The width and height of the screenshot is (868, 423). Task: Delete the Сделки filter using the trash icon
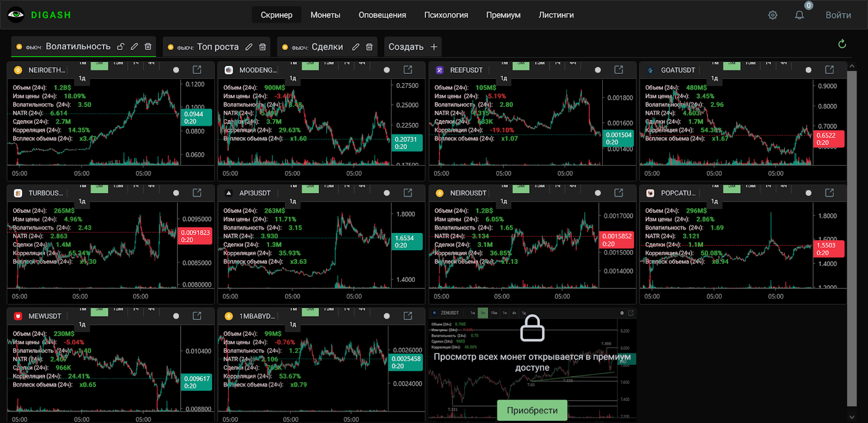click(x=369, y=47)
